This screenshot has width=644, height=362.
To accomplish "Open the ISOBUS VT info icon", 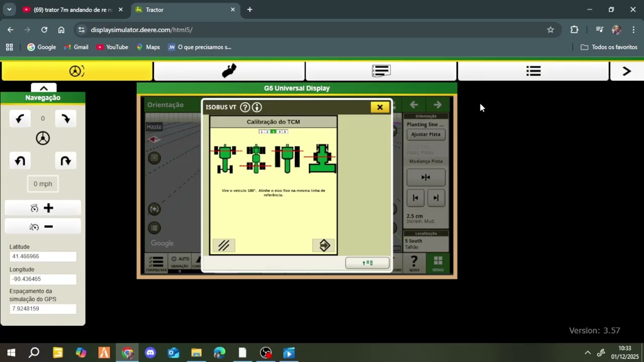I will (x=257, y=107).
